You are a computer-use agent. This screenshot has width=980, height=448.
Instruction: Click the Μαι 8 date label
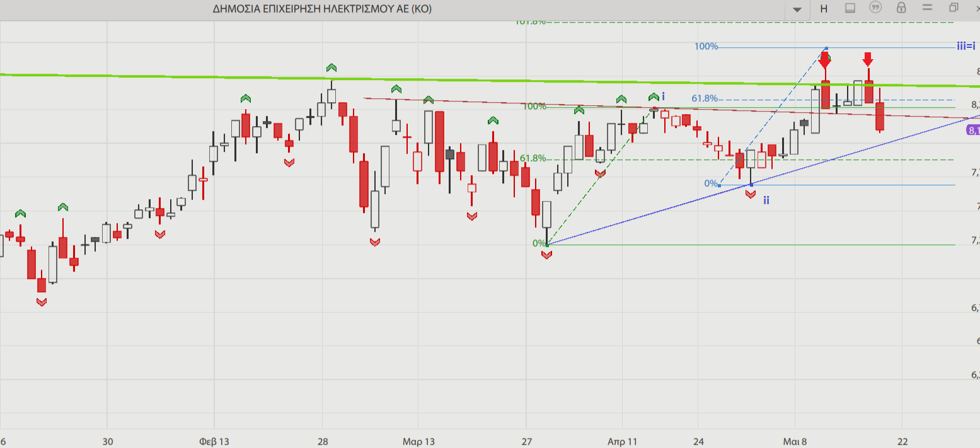coord(795,441)
